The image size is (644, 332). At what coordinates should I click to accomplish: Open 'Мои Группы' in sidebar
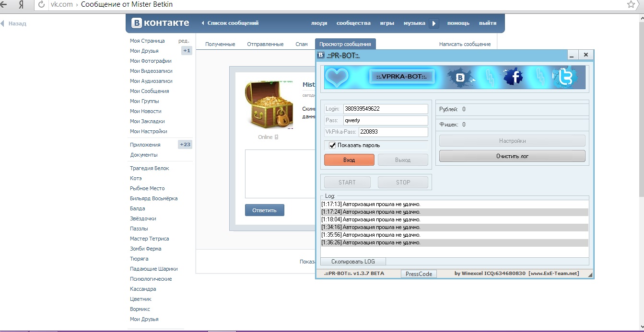pyautogui.click(x=144, y=101)
